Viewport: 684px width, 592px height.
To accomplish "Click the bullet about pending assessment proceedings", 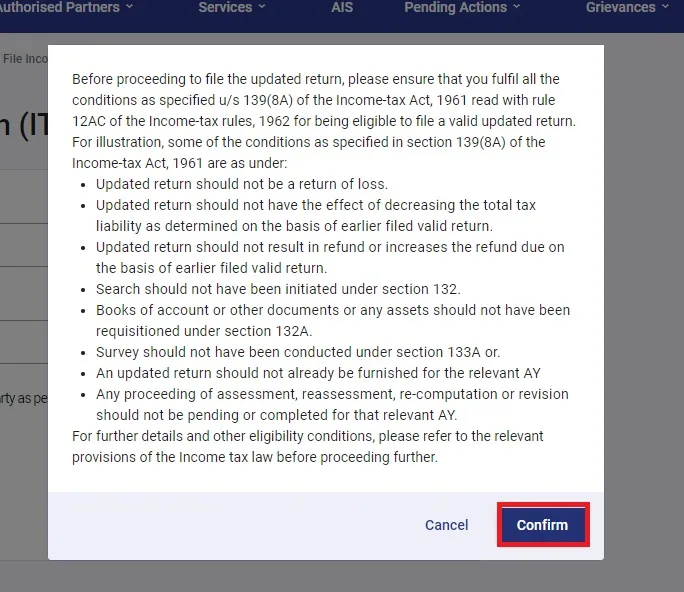I will point(332,404).
